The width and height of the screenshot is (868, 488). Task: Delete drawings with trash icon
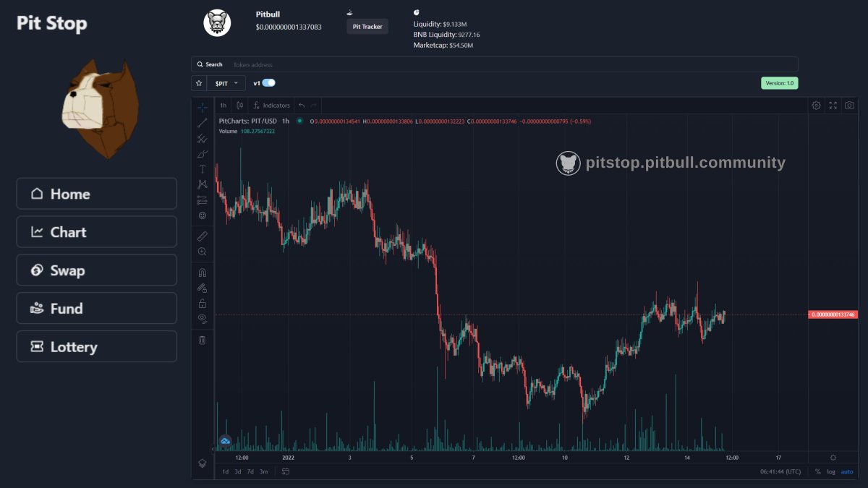[203, 340]
